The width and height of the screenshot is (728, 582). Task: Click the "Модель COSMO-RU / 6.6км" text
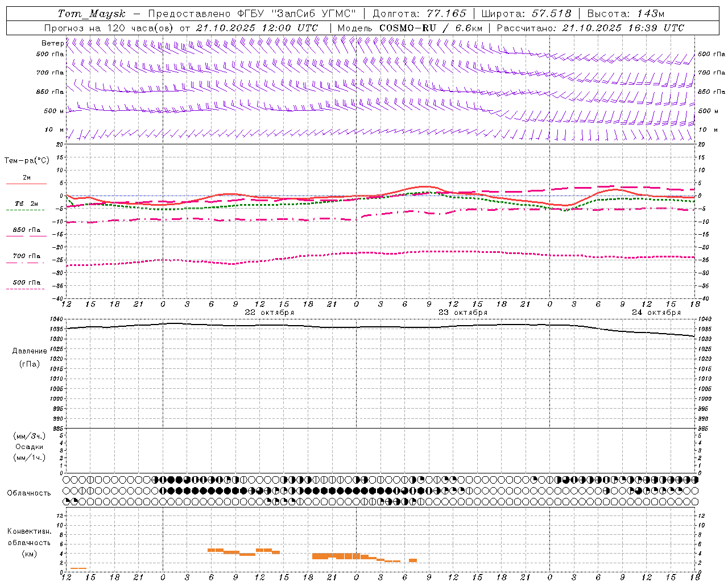[409, 28]
